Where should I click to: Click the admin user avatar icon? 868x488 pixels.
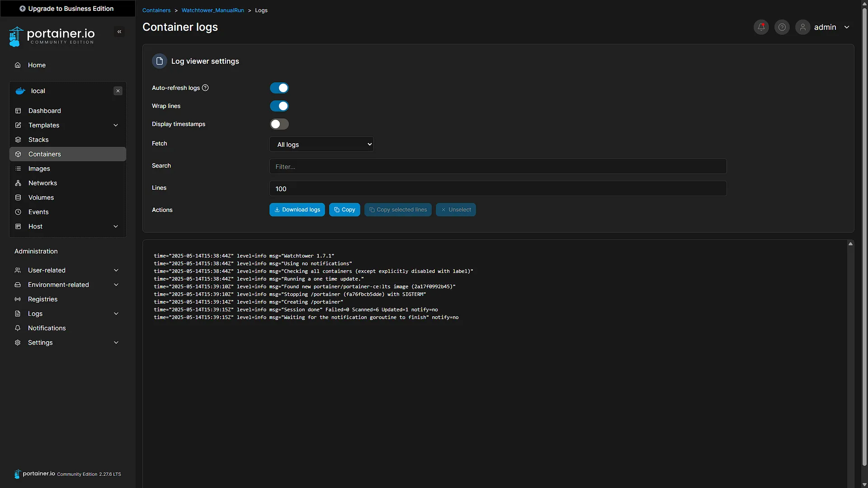[x=803, y=27]
